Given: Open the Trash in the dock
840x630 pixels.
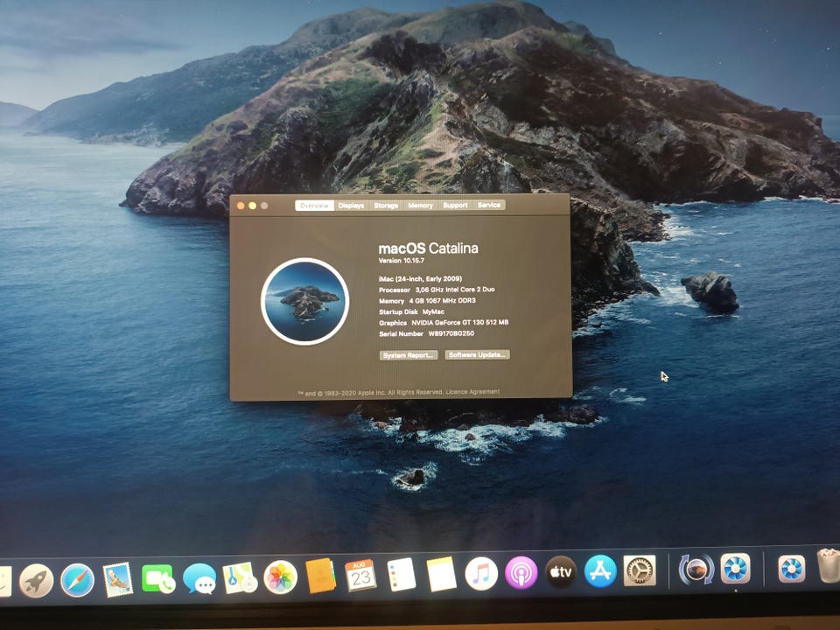Looking at the screenshot, I should point(829,565).
